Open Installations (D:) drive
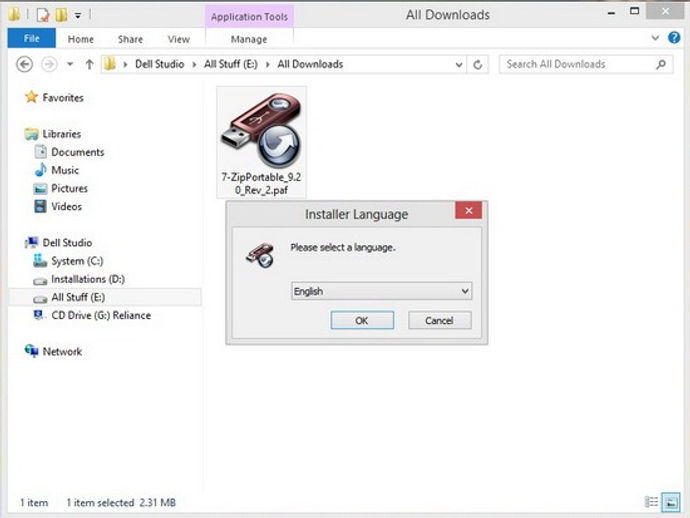 pos(88,279)
